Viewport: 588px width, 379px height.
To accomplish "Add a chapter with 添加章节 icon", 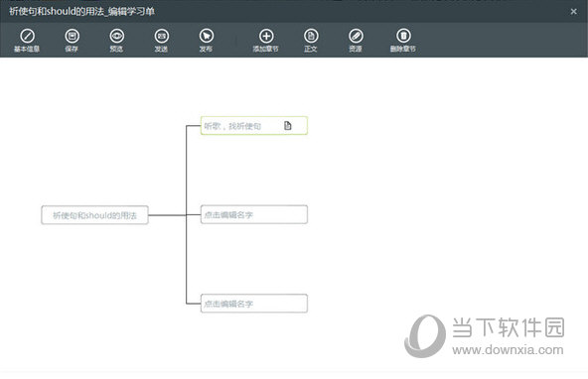I will 266,36.
